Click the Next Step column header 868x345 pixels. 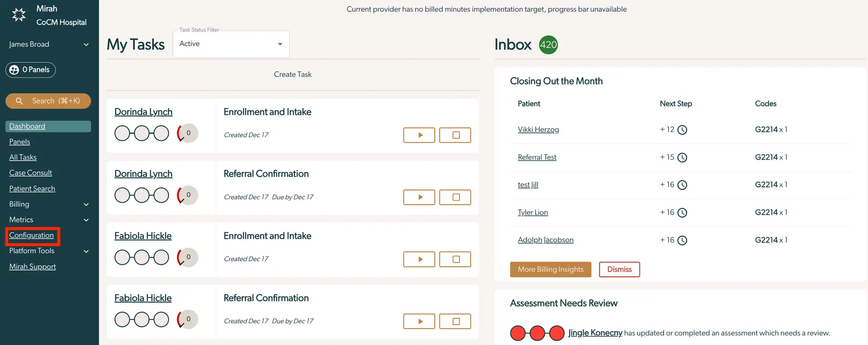pyautogui.click(x=676, y=104)
